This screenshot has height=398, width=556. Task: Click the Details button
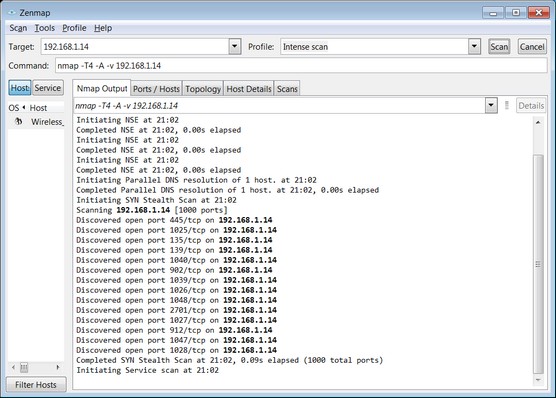click(531, 106)
